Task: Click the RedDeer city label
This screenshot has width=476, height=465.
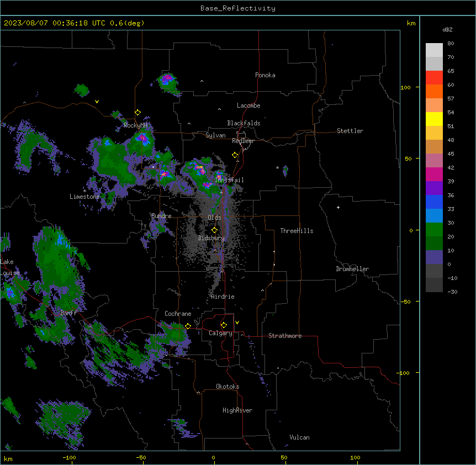Action: (x=243, y=141)
